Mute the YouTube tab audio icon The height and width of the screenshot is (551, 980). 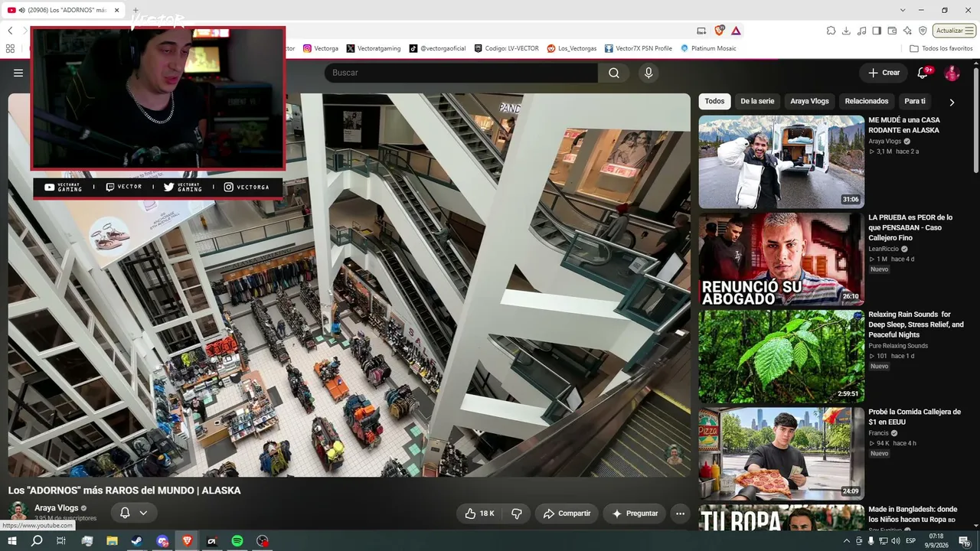21,10
